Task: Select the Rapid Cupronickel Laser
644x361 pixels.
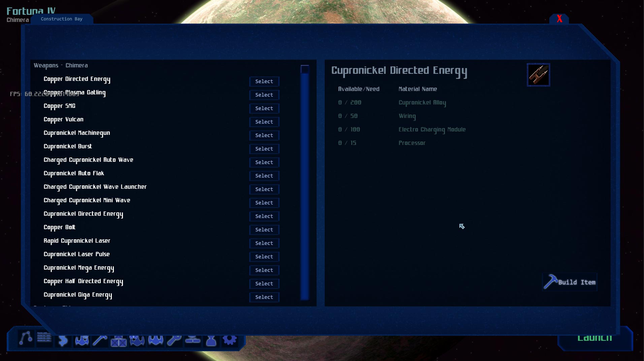Action: 264,243
